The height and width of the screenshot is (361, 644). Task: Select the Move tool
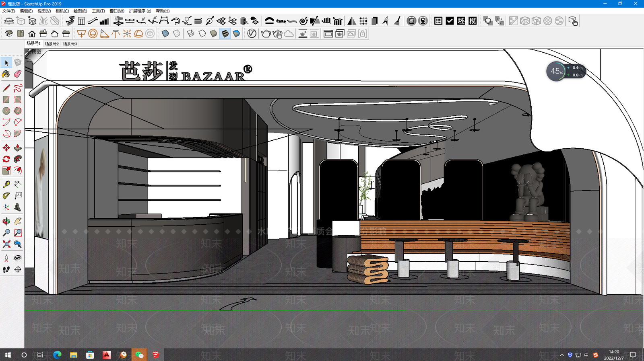click(x=6, y=148)
